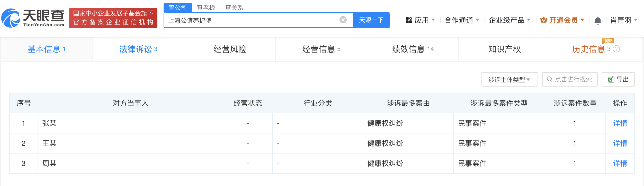This screenshot has width=644, height=186.
Task: Expand the 企业级产品 menu
Action: click(509, 20)
